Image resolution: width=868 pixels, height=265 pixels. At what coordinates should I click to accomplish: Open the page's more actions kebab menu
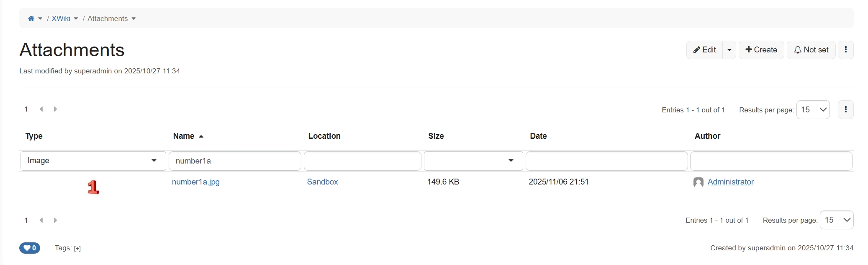pyautogui.click(x=845, y=50)
